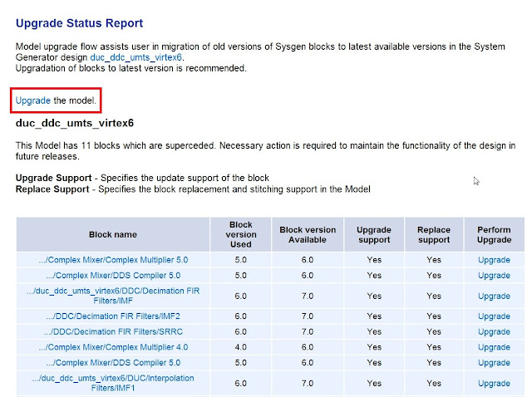Select the bold 'Upgrade Support' definition term
This screenshot has height=397, width=532.
pyautogui.click(x=53, y=178)
